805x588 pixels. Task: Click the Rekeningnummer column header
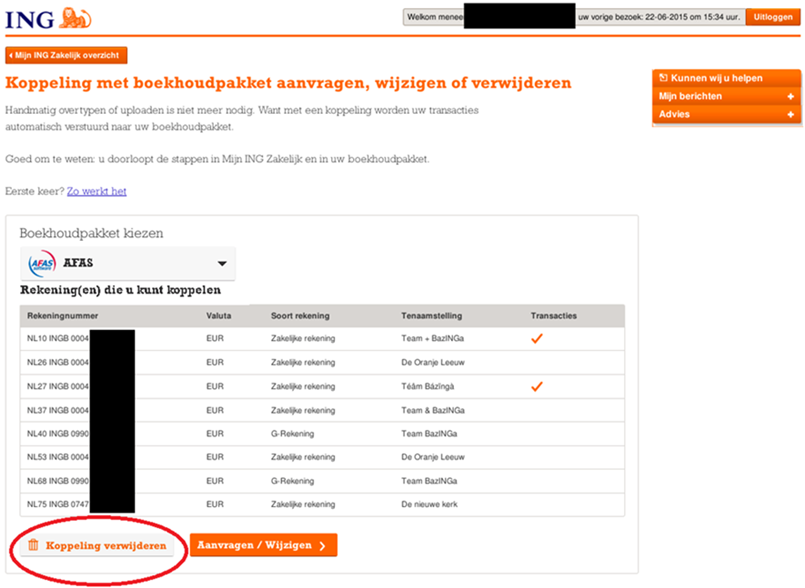pyautogui.click(x=63, y=316)
